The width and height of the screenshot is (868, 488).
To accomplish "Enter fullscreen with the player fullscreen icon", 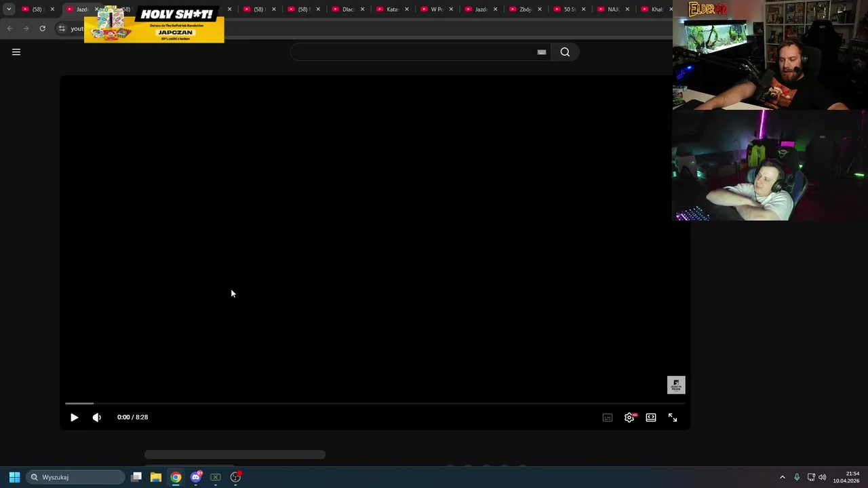I will pyautogui.click(x=673, y=418).
